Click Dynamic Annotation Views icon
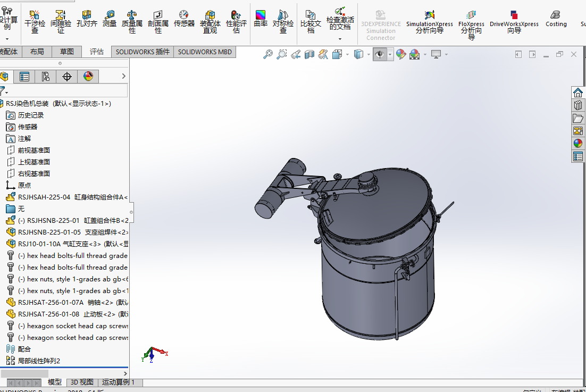586x392 pixels. [323, 55]
